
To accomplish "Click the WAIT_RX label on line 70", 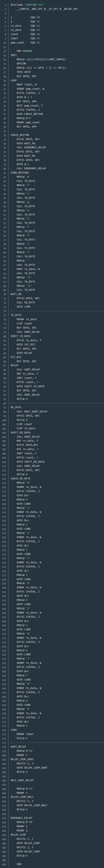I will (16, 294).
